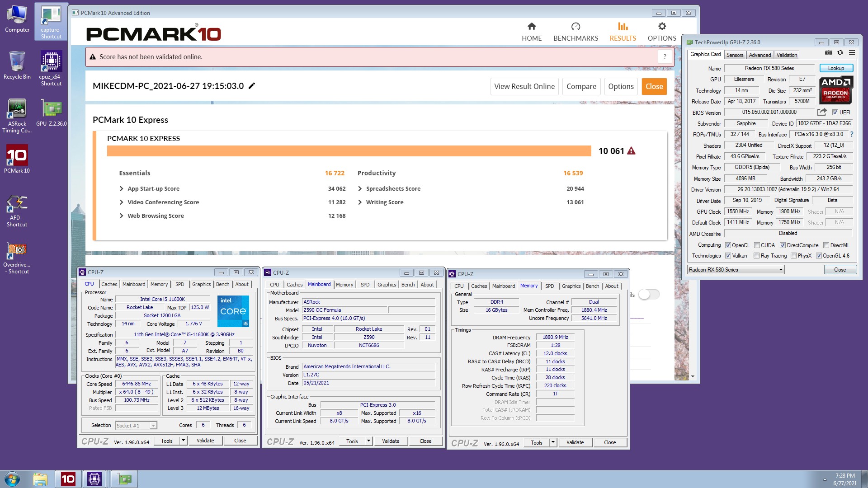Click the pencil icon to rename the result

(x=252, y=86)
